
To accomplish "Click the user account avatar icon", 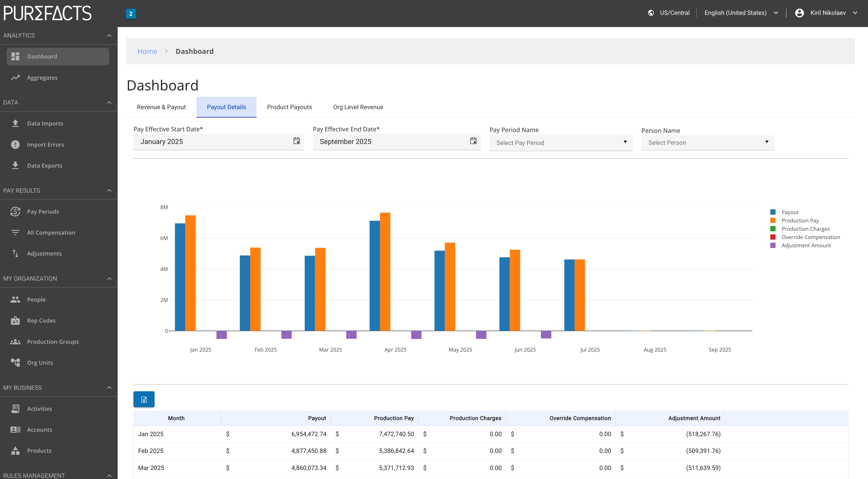I will 799,13.
